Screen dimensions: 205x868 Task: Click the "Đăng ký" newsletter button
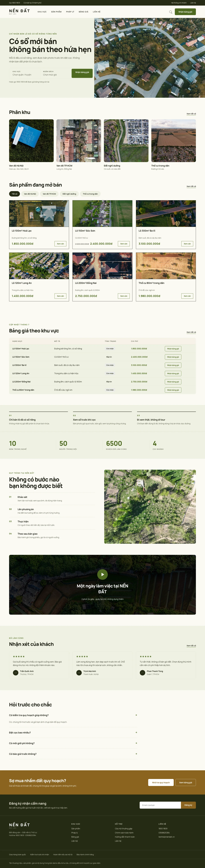pos(188,805)
